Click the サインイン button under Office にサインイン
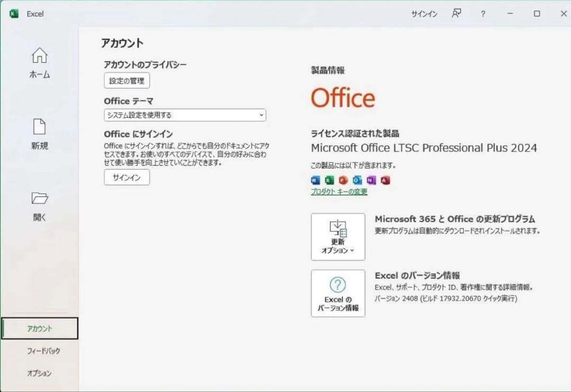This screenshot has height=392, width=571. point(126,178)
